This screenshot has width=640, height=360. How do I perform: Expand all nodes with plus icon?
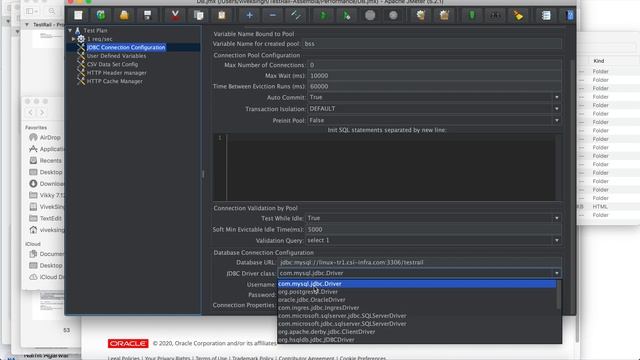(249, 16)
